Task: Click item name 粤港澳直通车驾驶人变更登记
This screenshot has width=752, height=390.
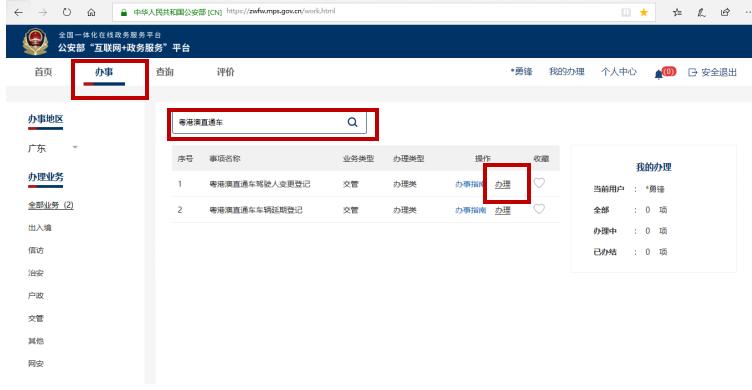Action: click(x=259, y=184)
